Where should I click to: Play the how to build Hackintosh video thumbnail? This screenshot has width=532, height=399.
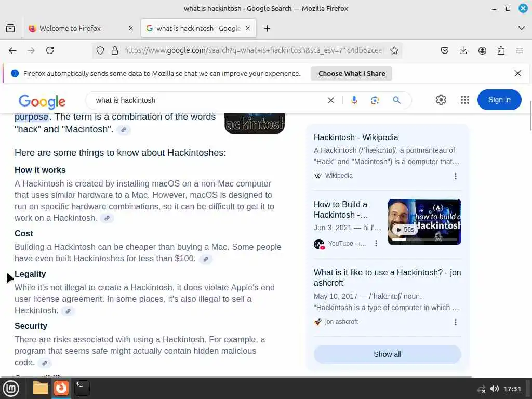coord(424,222)
